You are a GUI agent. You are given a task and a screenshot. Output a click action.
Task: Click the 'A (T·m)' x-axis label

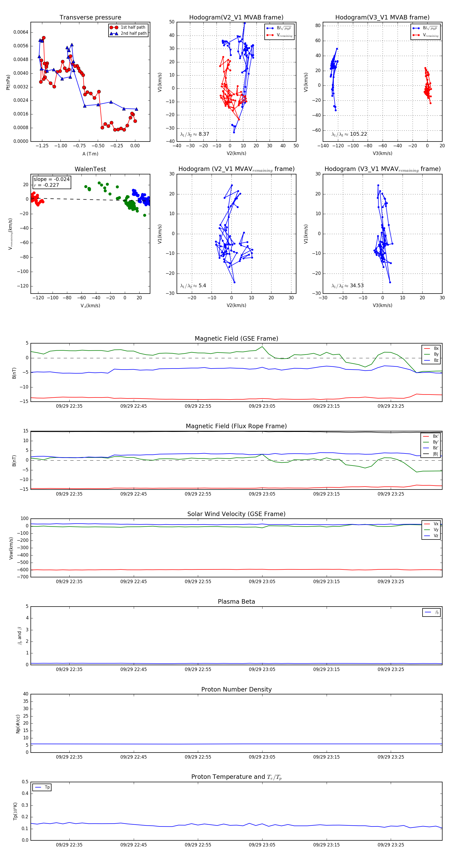(90, 154)
